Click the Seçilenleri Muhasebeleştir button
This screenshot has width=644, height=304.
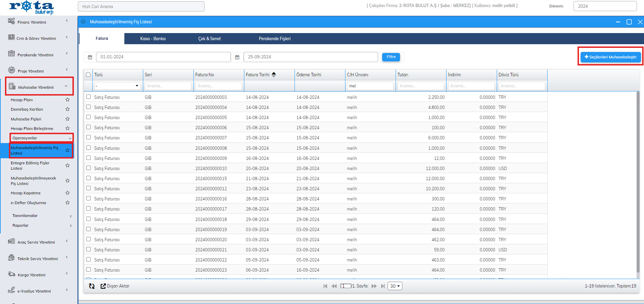point(610,57)
